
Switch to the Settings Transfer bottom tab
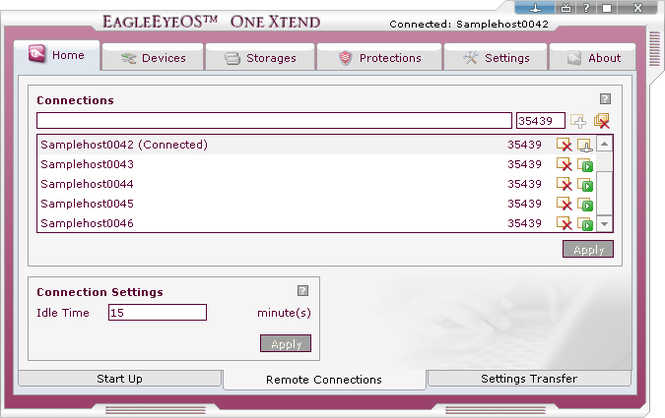pos(529,379)
